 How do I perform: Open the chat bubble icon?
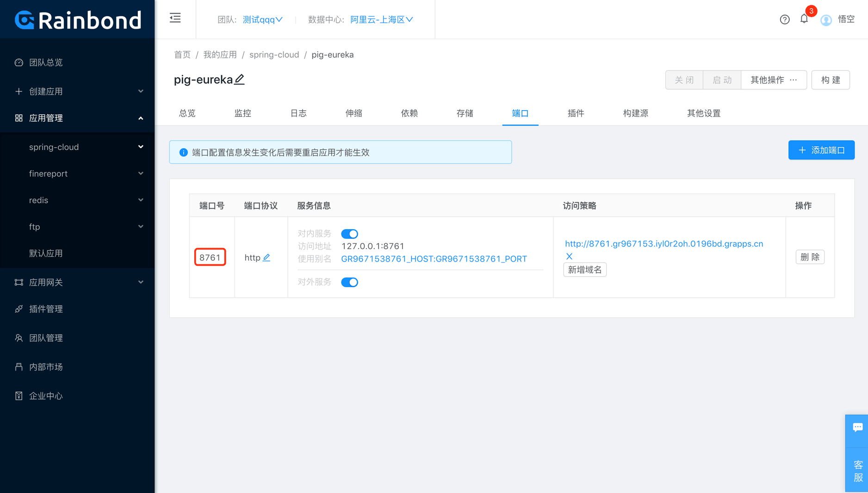(x=857, y=428)
